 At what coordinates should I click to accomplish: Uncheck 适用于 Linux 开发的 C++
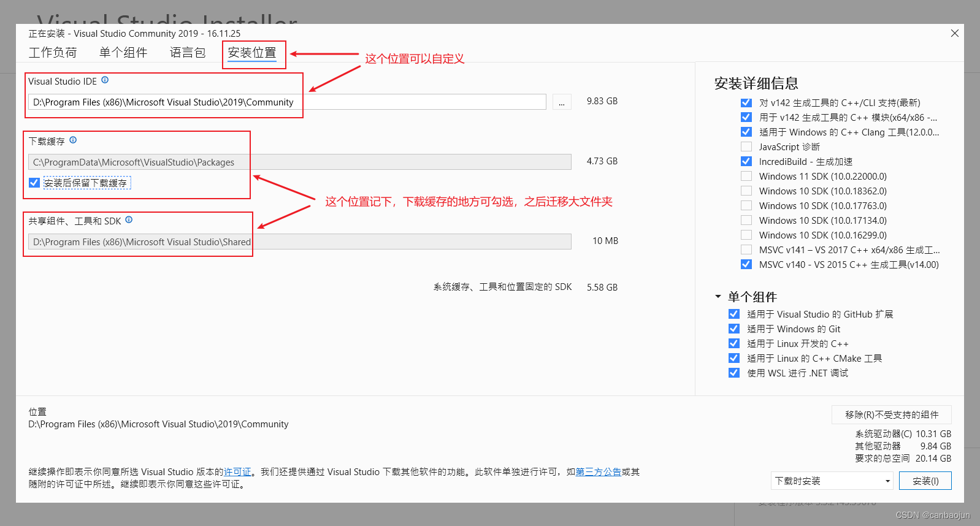[x=734, y=343]
